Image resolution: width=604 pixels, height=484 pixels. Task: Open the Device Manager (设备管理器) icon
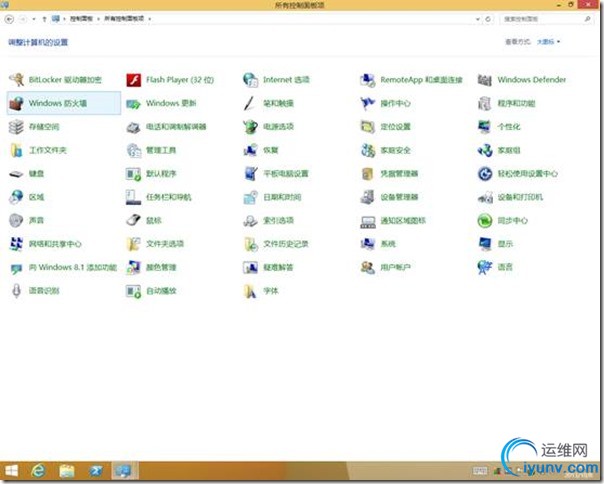[367, 197]
